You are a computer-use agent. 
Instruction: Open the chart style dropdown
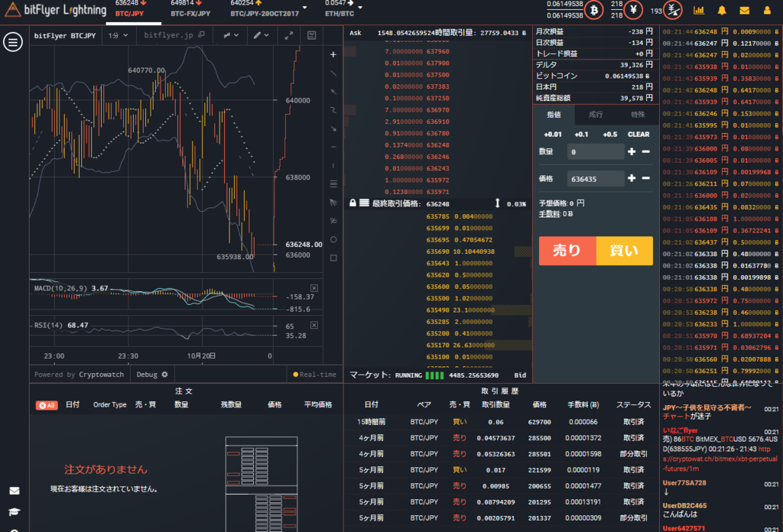[231, 35]
